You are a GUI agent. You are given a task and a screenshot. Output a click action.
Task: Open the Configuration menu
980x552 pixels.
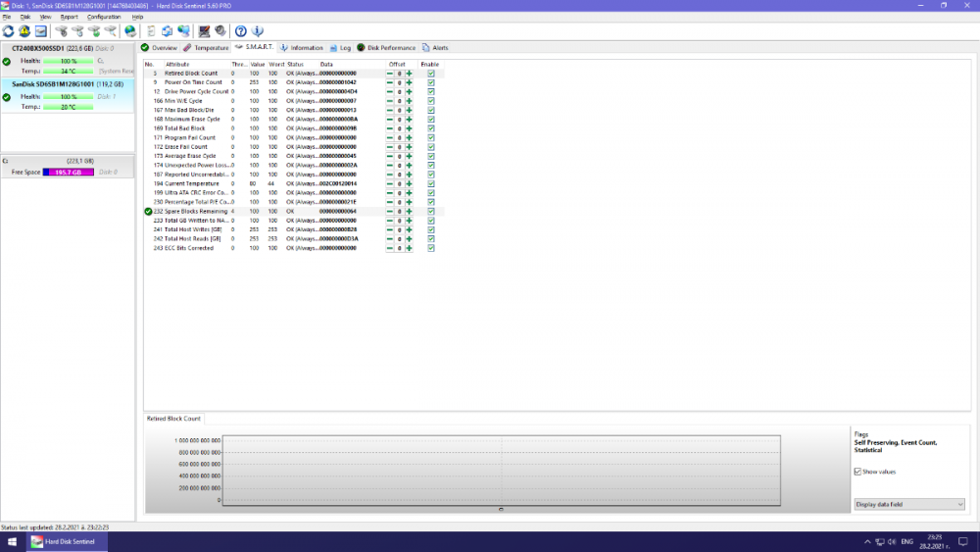pos(104,17)
